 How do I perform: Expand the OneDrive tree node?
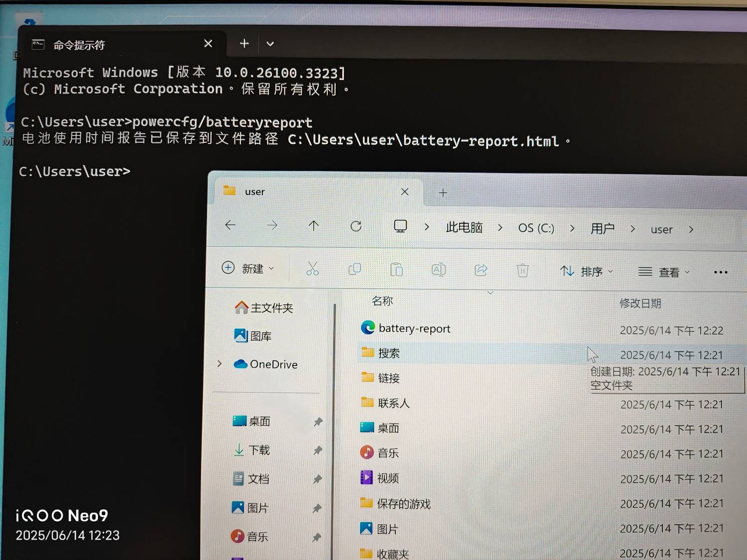coord(219,364)
